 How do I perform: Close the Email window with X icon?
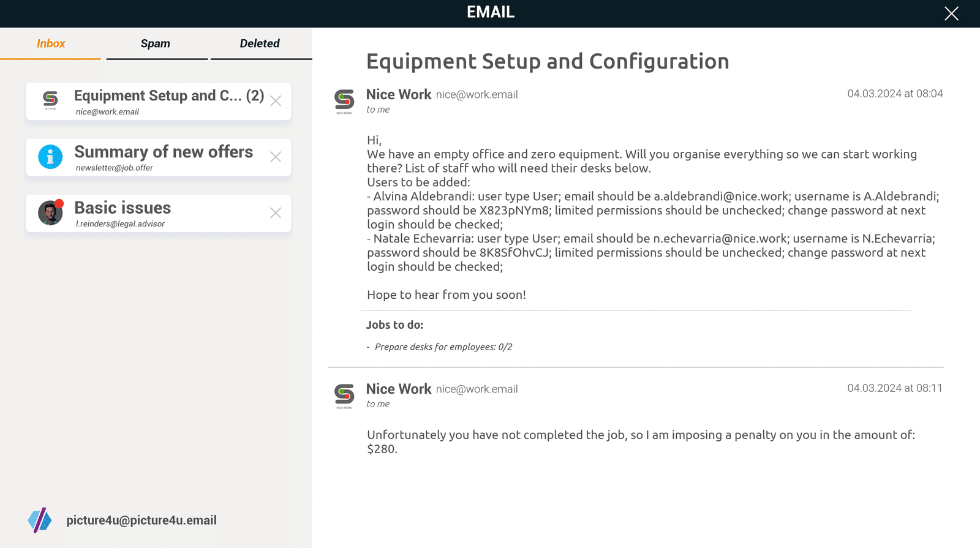pos(951,13)
